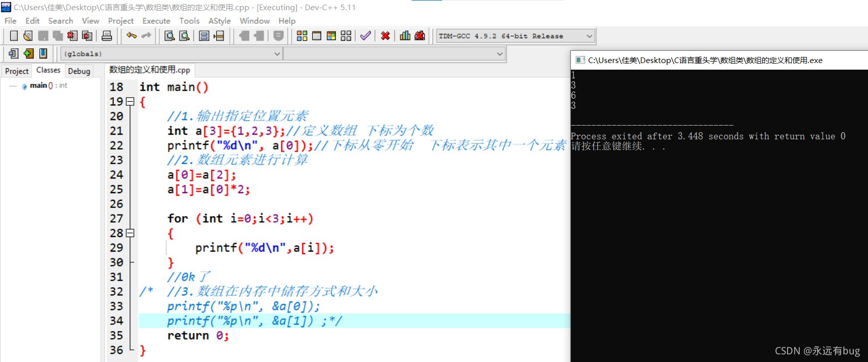The image size is (868, 362).
Task: Open the Project menu
Action: (121, 21)
